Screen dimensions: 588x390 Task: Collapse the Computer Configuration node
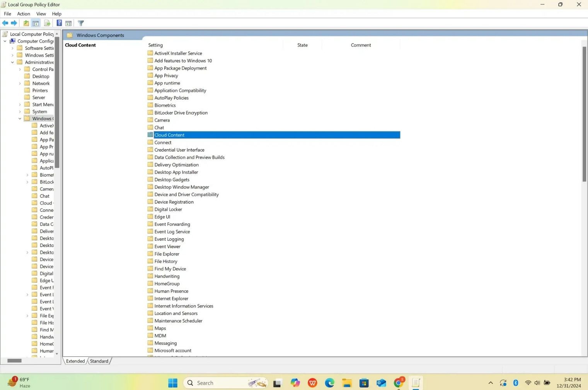tap(5, 41)
